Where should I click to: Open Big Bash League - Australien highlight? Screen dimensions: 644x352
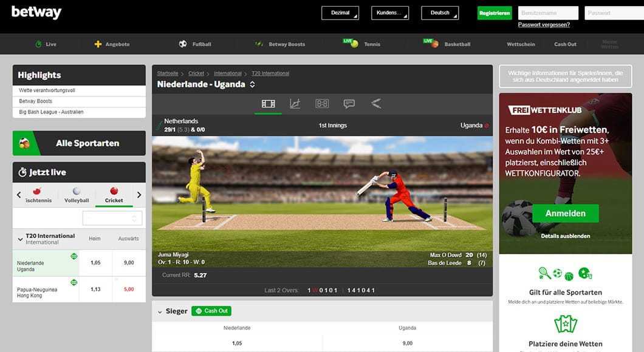79,112
